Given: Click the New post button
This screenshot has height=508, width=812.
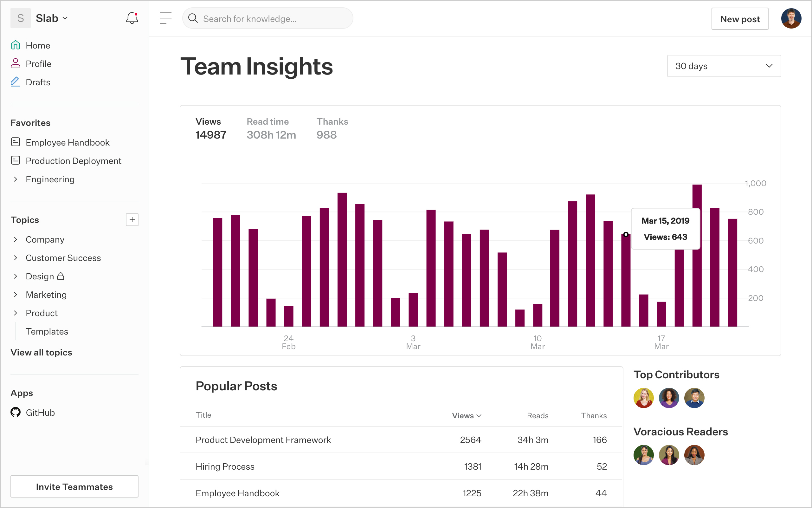Looking at the screenshot, I should [x=739, y=19].
